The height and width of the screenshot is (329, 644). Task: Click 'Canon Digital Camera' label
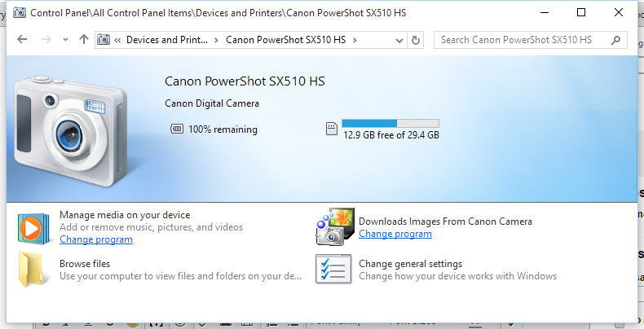pos(212,103)
